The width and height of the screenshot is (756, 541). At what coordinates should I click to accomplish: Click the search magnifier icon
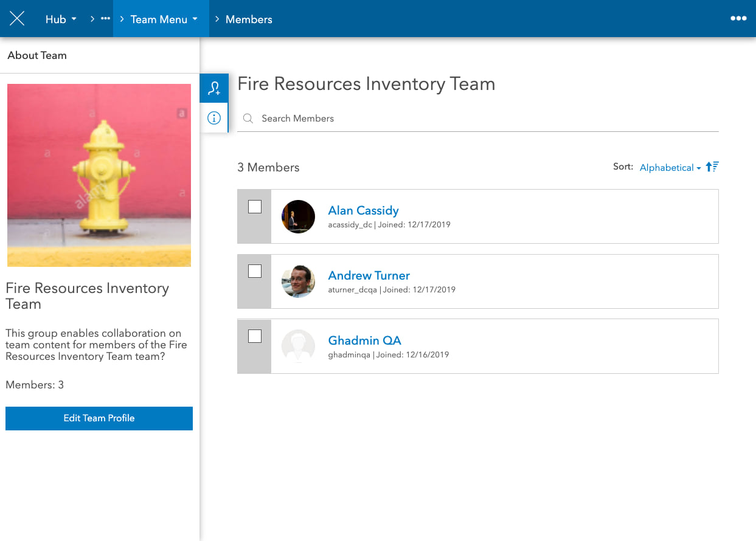(248, 118)
